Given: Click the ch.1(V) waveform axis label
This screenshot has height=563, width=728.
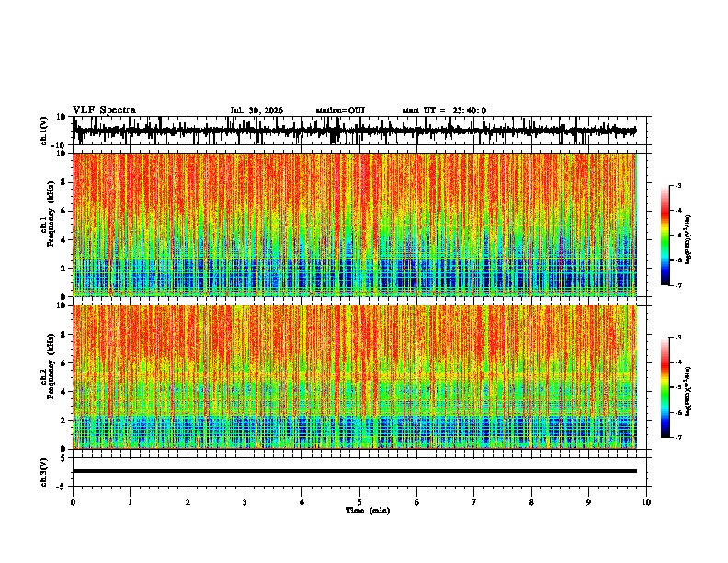Looking at the screenshot, I should pos(44,131).
